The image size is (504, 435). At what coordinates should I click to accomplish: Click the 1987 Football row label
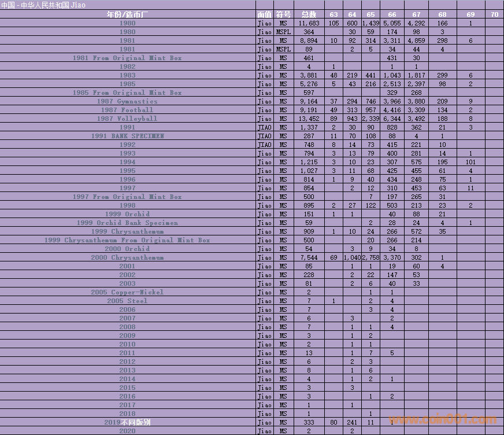pos(127,110)
